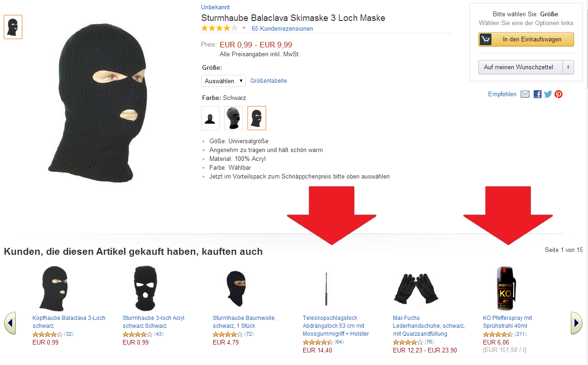Share product on Twitter
Image resolution: width=588 pixels, height=365 pixels.
coord(548,94)
